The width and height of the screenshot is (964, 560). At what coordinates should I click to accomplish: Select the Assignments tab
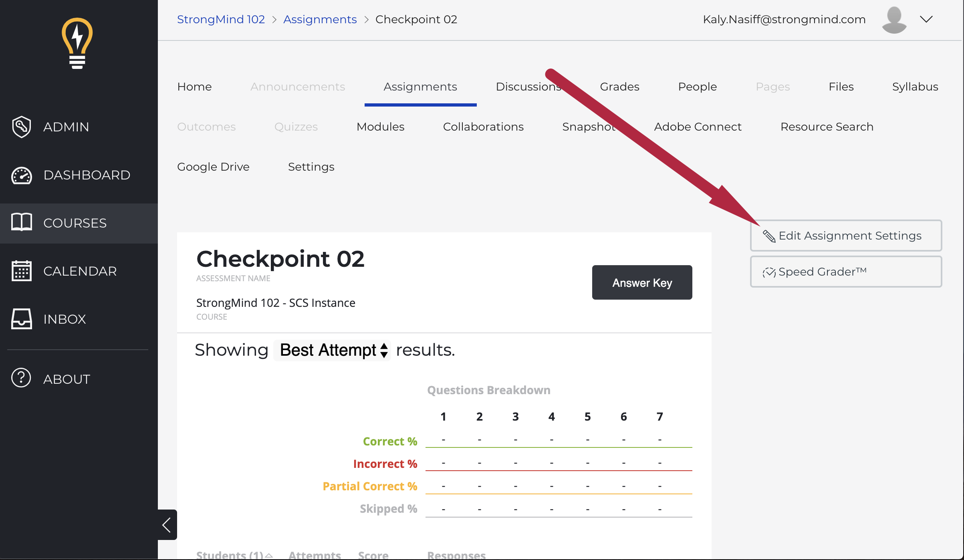(421, 87)
